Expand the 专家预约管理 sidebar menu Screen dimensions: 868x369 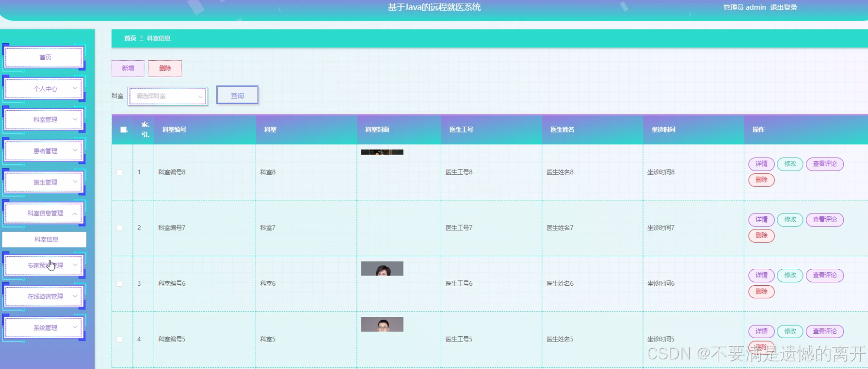pos(44,265)
